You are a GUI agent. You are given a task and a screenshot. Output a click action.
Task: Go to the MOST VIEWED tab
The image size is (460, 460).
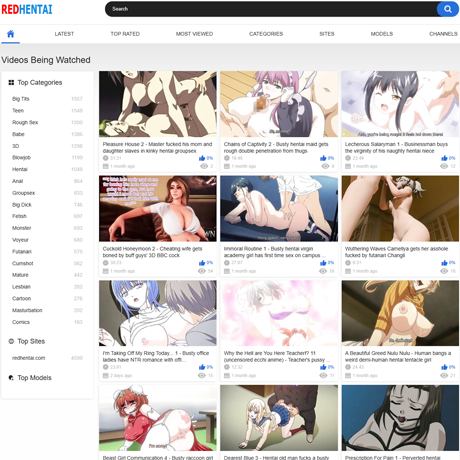pyautogui.click(x=194, y=34)
